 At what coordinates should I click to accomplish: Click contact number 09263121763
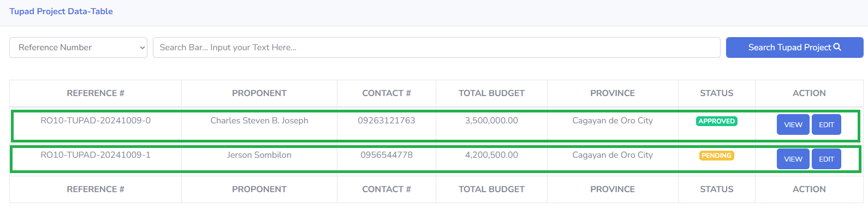point(387,121)
